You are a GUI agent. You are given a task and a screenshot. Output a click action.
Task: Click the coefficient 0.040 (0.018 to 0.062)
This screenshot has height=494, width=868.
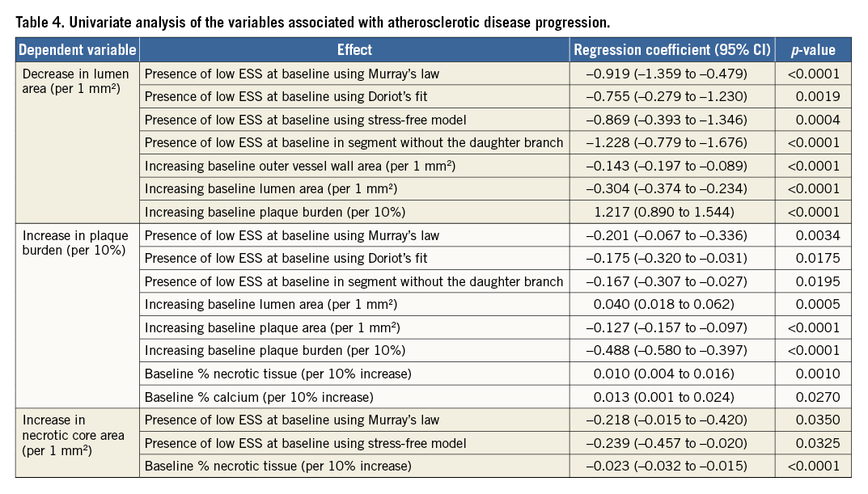(x=671, y=305)
